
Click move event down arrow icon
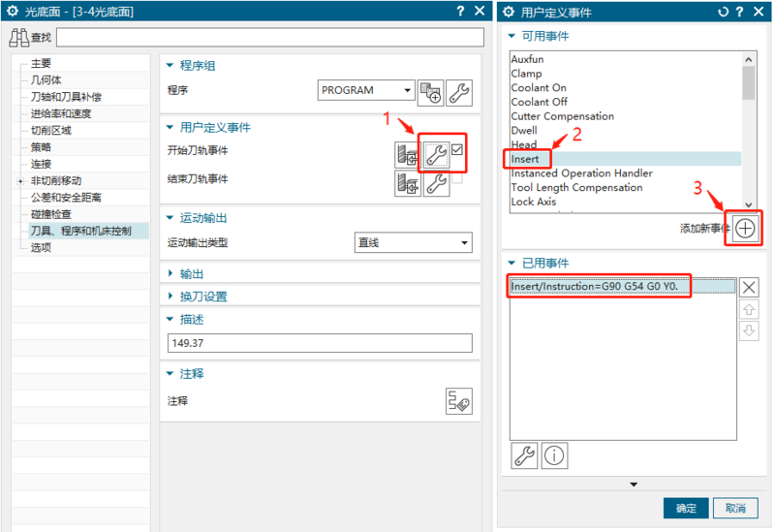click(749, 330)
